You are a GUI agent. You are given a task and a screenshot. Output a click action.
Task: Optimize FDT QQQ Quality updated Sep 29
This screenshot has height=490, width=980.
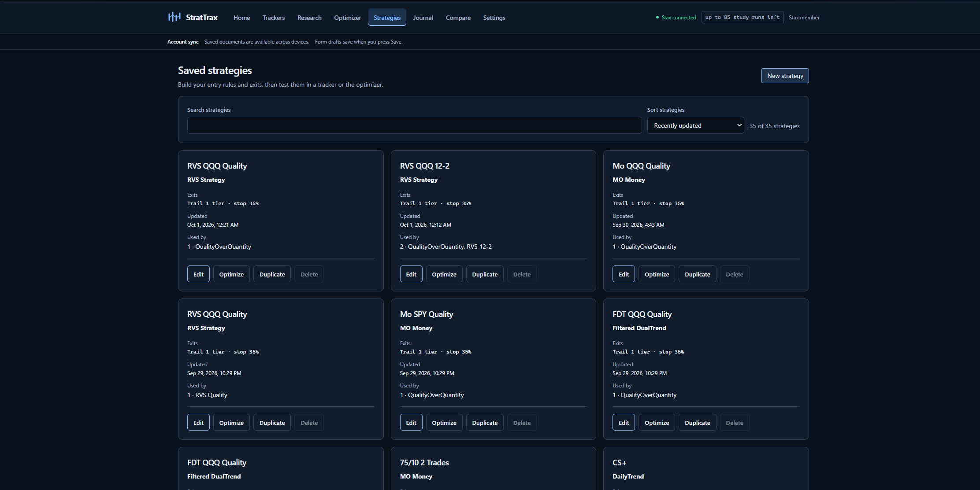click(657, 423)
